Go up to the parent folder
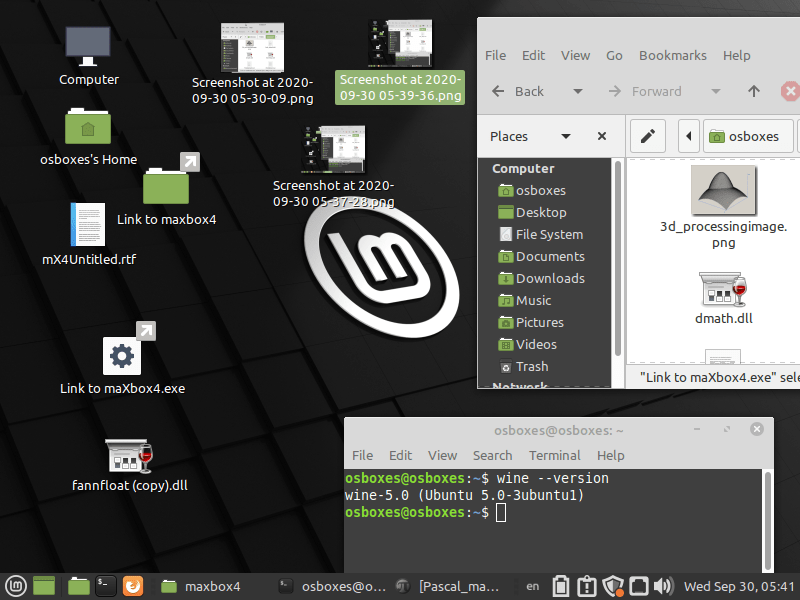This screenshot has width=800, height=600. (754, 91)
